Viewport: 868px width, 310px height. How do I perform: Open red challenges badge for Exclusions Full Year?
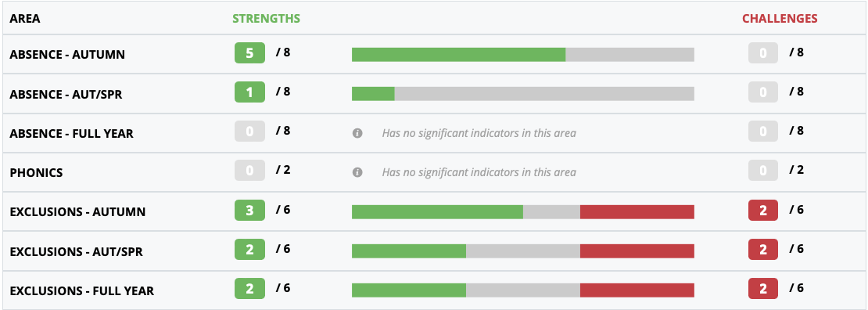762,290
